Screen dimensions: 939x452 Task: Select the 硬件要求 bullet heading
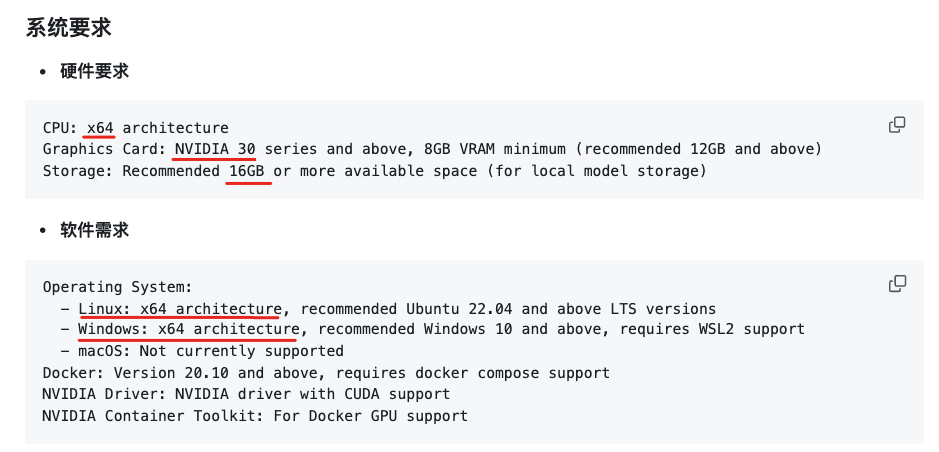(94, 71)
